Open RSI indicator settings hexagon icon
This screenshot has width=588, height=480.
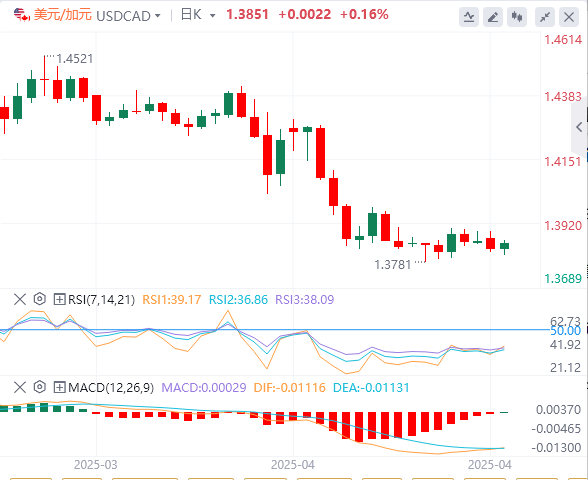[39, 299]
